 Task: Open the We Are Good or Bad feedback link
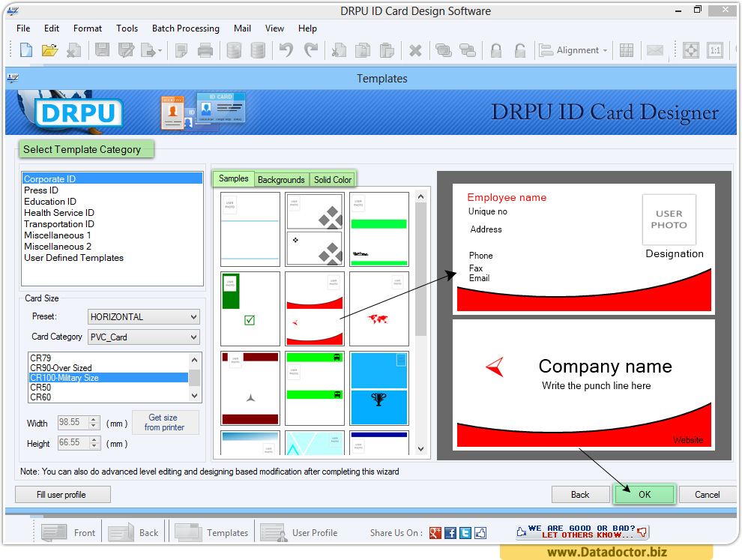[582, 532]
